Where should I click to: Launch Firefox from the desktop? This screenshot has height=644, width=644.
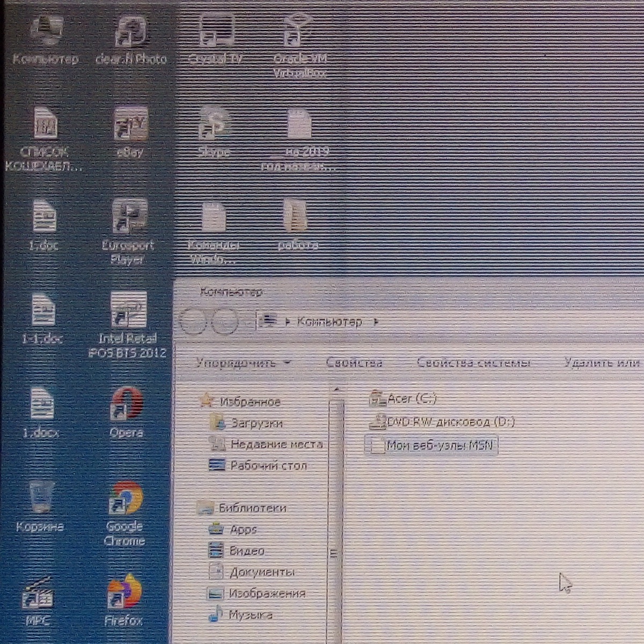(125, 593)
